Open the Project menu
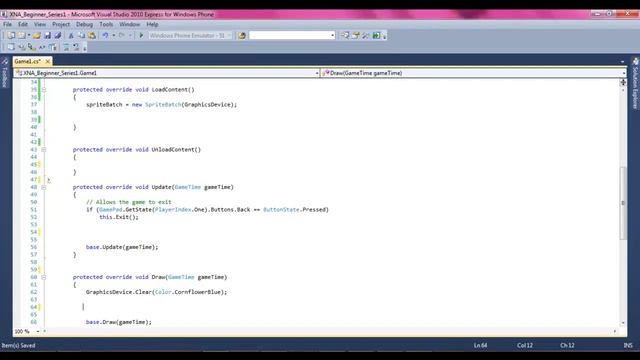 click(x=61, y=24)
